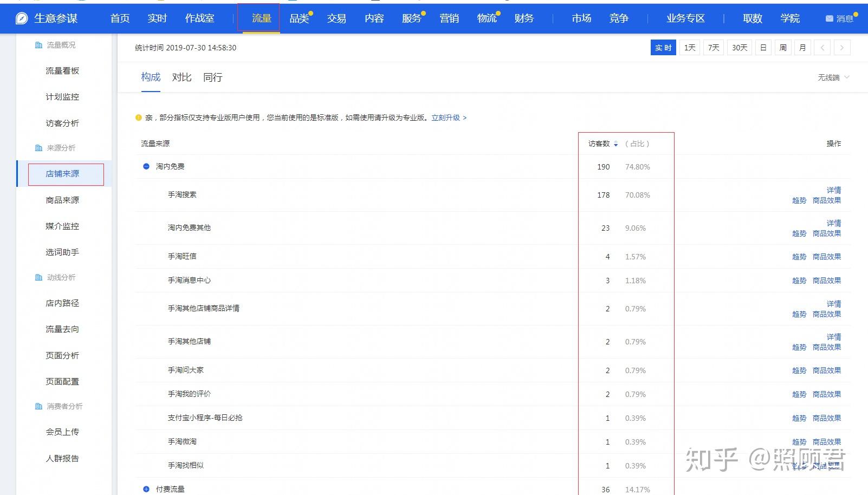Open the 财务 menu
The width and height of the screenshot is (868, 495).
524,18
